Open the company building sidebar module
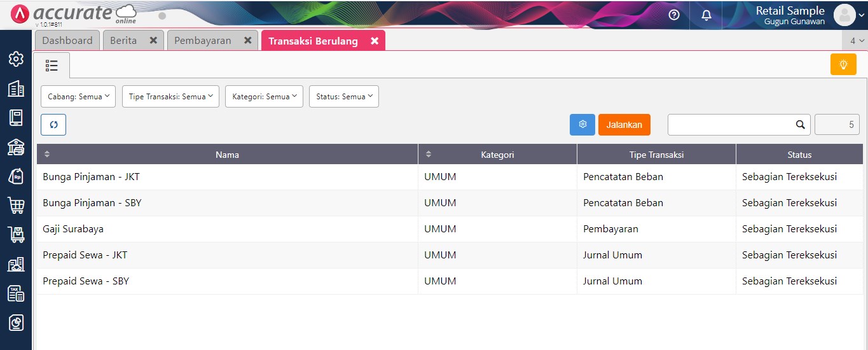This screenshot has width=868, height=350. click(x=16, y=89)
